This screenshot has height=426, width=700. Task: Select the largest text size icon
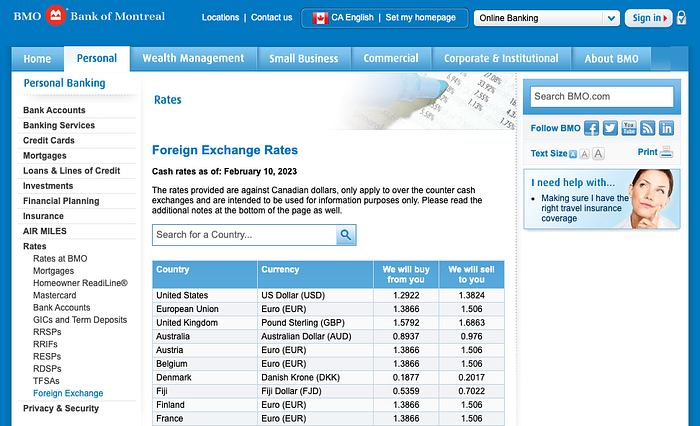(598, 154)
